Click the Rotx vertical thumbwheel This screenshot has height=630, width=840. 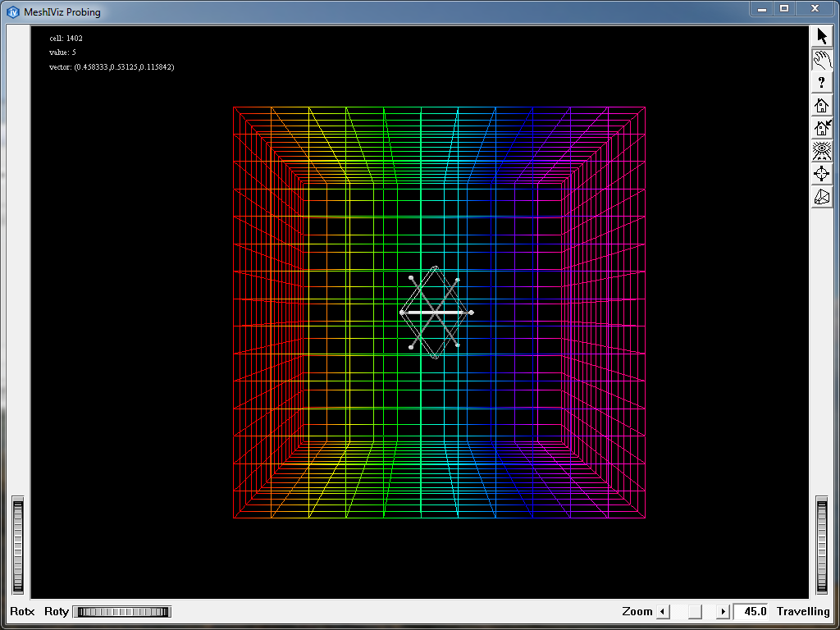click(x=18, y=546)
